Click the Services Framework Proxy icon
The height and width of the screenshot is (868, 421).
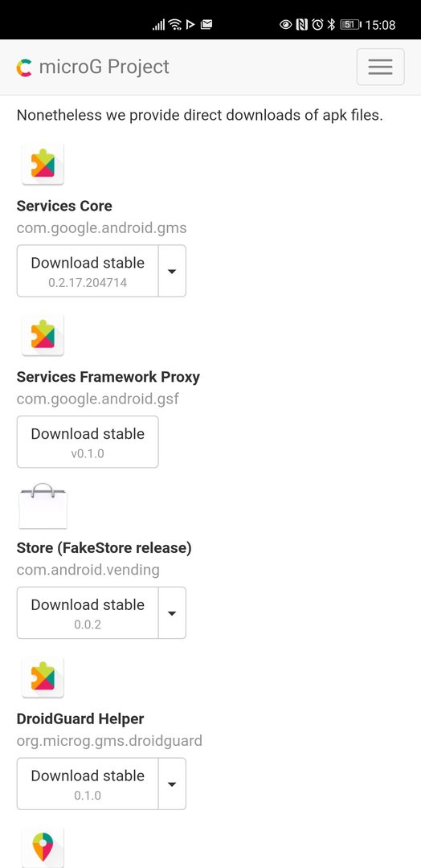(43, 335)
